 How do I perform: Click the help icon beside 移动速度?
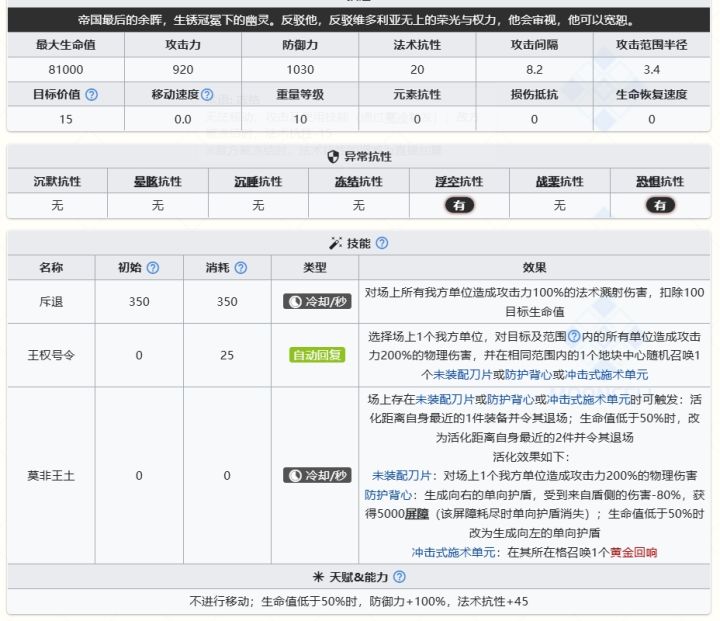[207, 95]
